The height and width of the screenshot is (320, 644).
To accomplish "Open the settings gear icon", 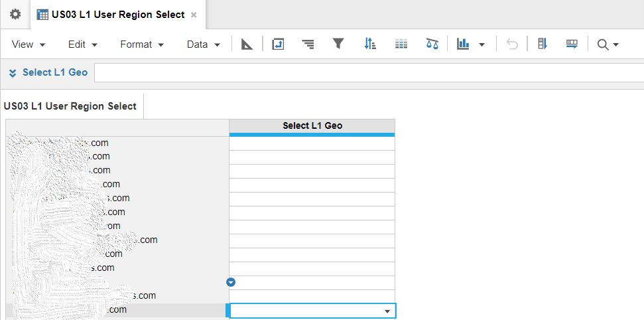I will click(x=15, y=15).
